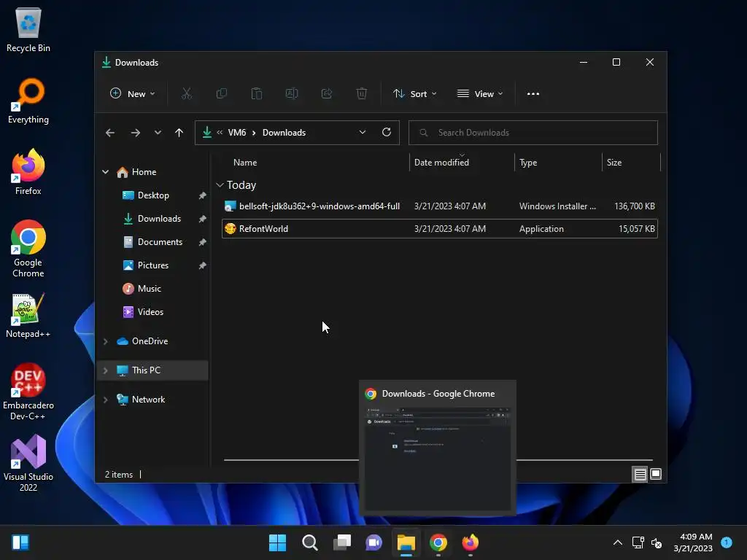The width and height of the screenshot is (747, 560).
Task: Click Downloads in the address breadcrumb
Action: click(x=284, y=133)
